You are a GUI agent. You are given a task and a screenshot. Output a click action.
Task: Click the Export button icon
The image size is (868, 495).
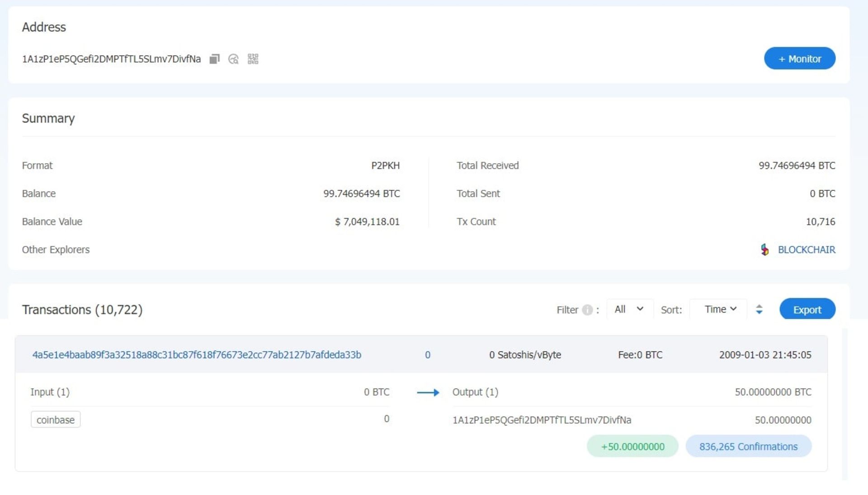[x=808, y=309]
